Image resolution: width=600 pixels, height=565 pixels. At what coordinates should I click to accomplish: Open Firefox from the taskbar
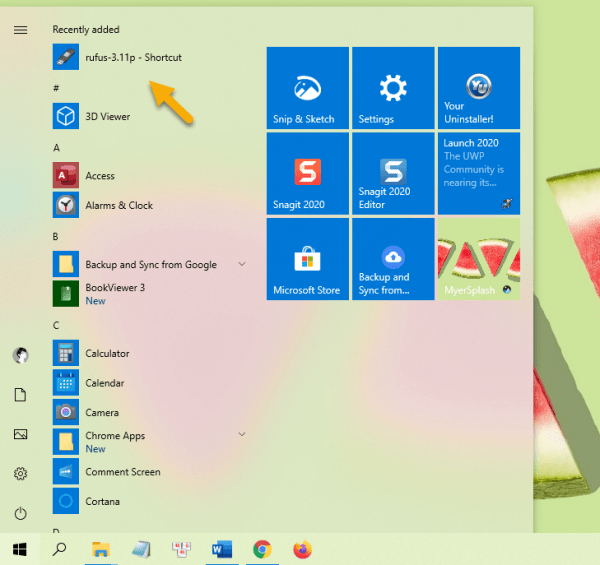point(303,549)
